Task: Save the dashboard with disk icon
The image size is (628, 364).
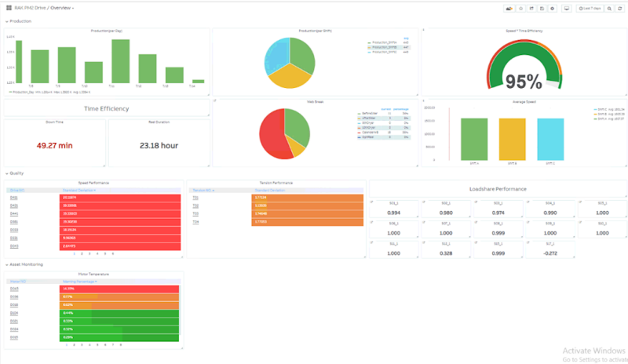Action: point(542,9)
